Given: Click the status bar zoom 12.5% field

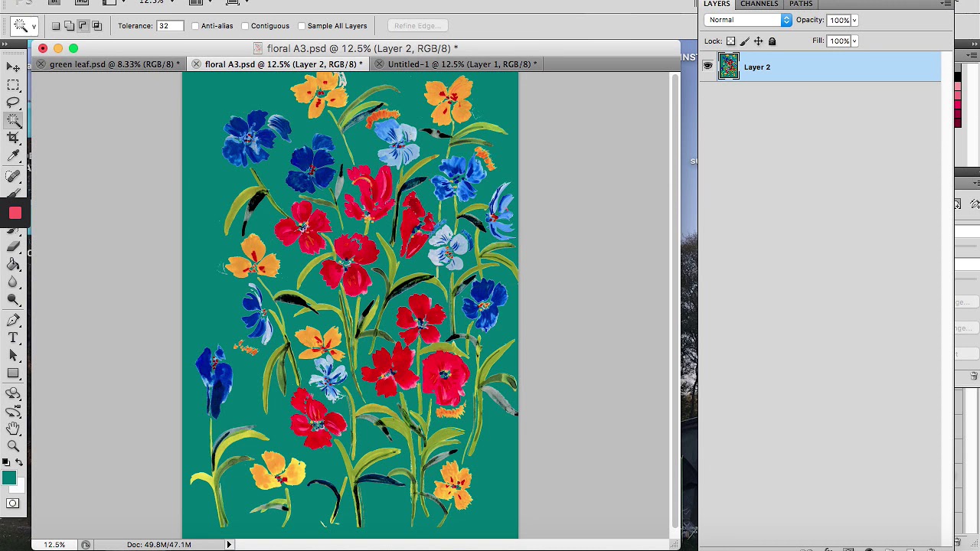Looking at the screenshot, I should pyautogui.click(x=54, y=544).
